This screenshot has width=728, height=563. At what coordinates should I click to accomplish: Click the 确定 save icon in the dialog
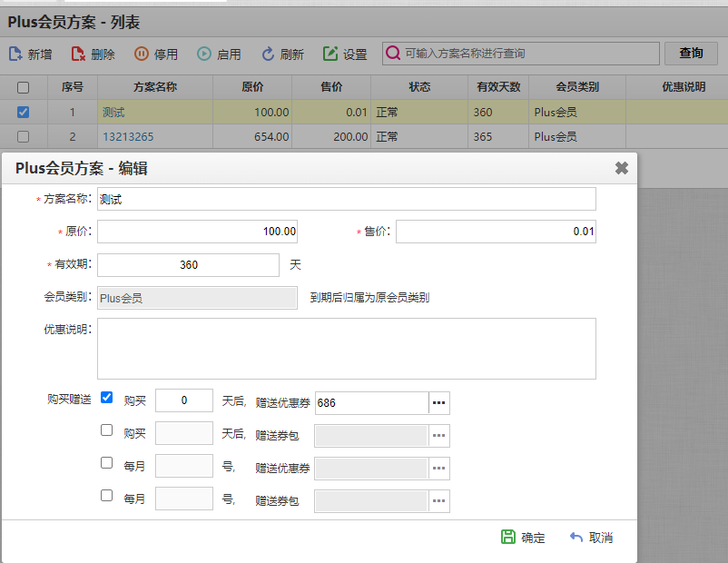510,537
